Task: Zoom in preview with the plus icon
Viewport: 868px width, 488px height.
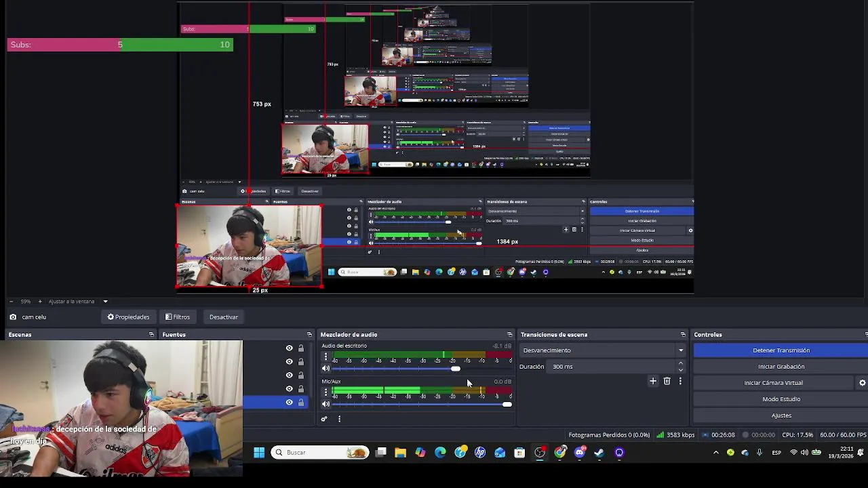Action: tap(39, 301)
